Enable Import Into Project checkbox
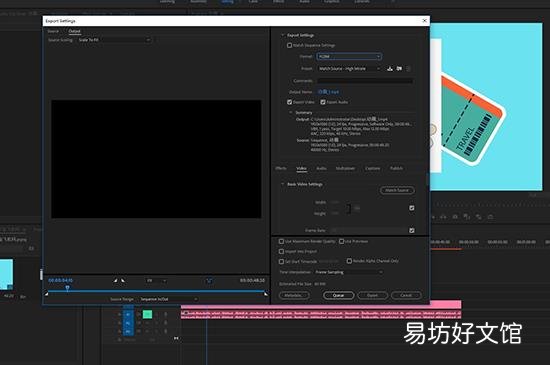Viewport: 550px width, 365px height. [x=281, y=251]
